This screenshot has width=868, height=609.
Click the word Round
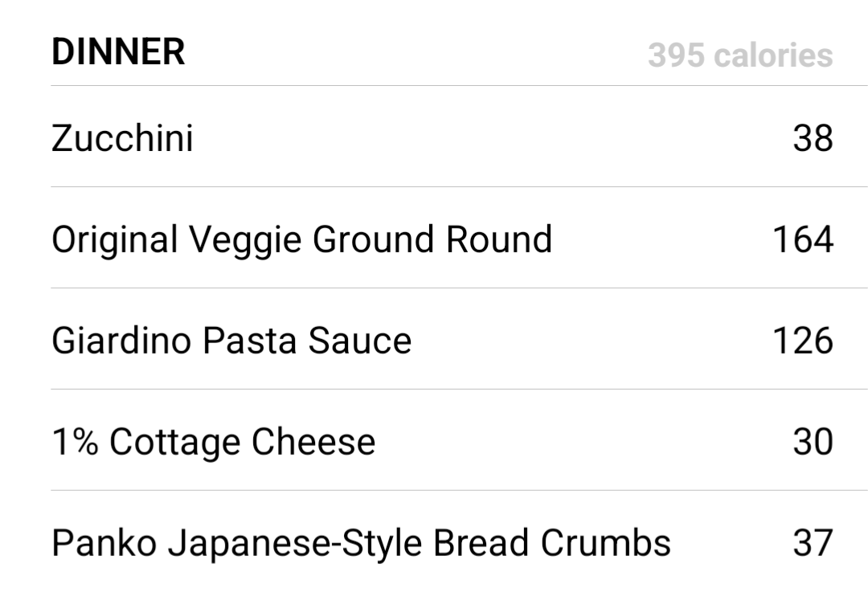(499, 239)
